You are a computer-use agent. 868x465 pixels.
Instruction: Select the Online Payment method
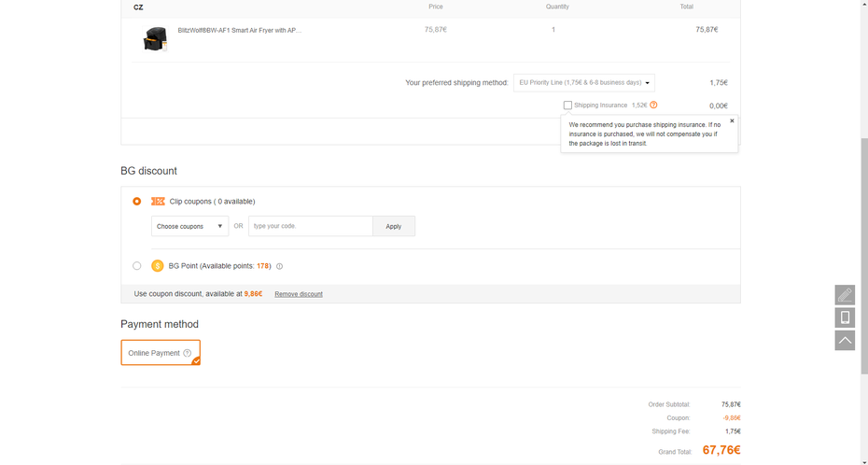[x=161, y=353]
